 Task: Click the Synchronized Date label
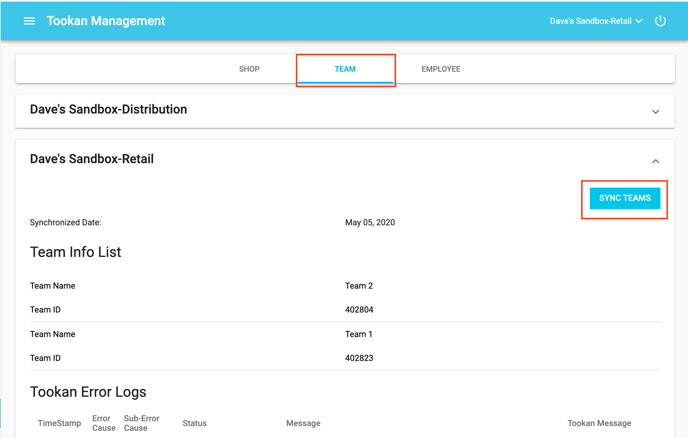65,223
